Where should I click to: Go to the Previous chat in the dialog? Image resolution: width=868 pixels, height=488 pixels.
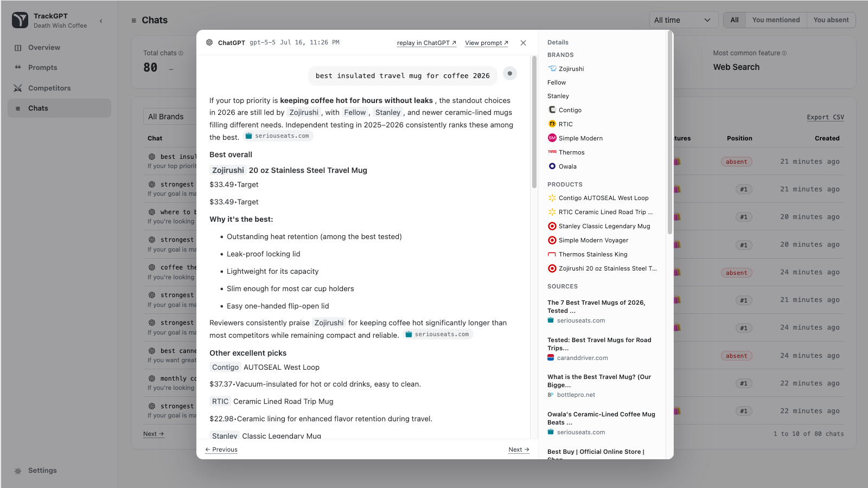[x=221, y=450]
